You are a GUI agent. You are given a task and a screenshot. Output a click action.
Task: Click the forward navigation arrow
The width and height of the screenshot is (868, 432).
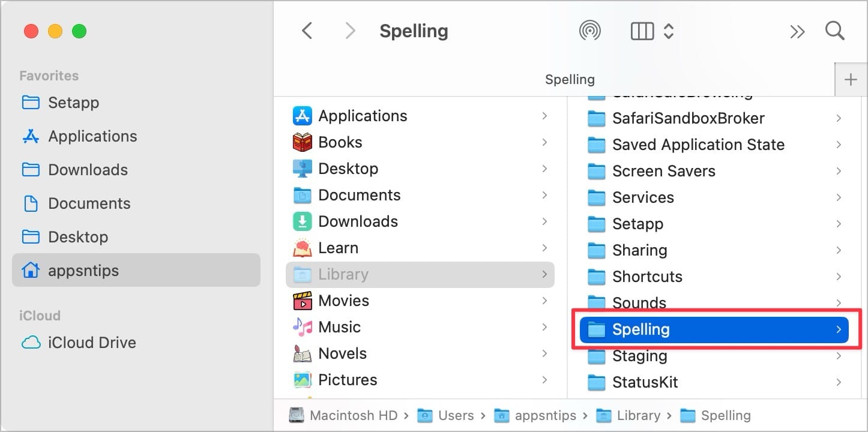coord(350,31)
